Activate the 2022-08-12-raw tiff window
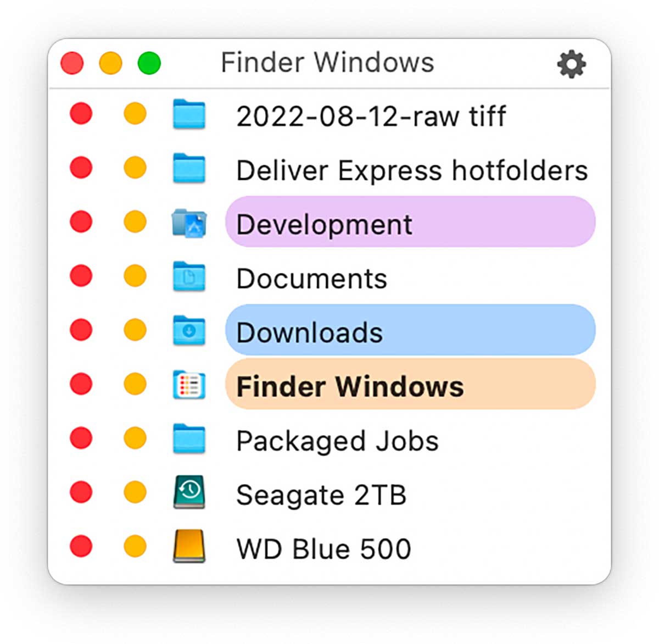This screenshot has width=659, height=644. tap(371, 116)
